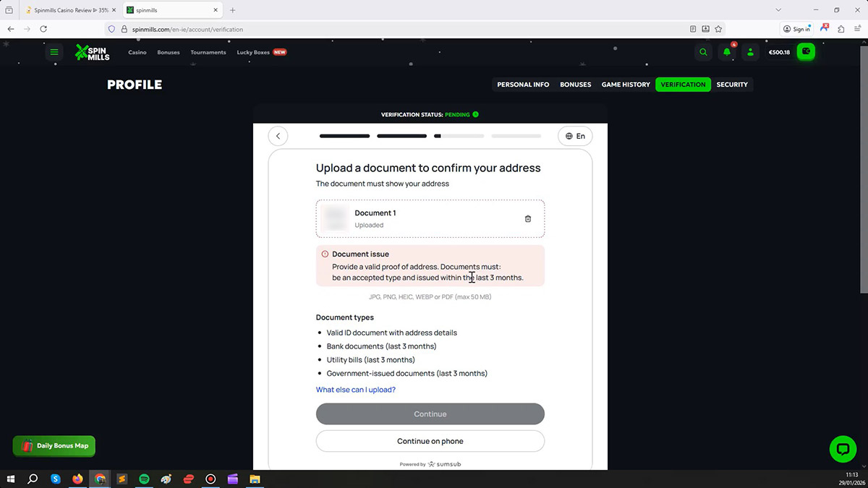Click the Spinmills logo
Viewport: 868px width, 488px height.
click(93, 52)
